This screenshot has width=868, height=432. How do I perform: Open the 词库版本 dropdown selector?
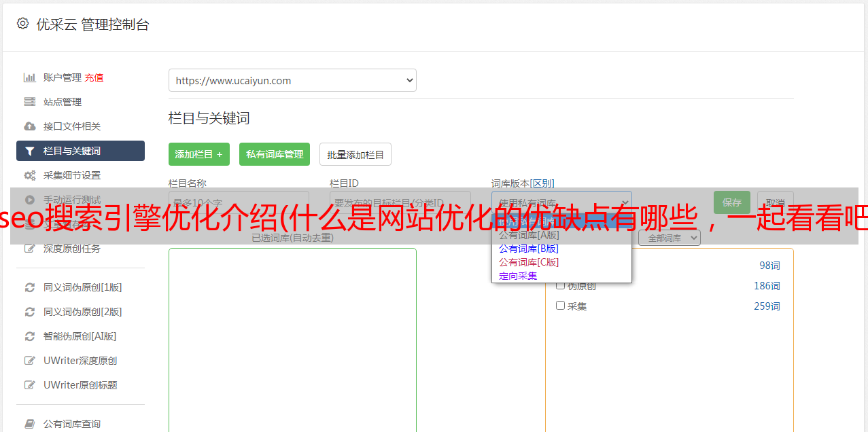click(561, 202)
